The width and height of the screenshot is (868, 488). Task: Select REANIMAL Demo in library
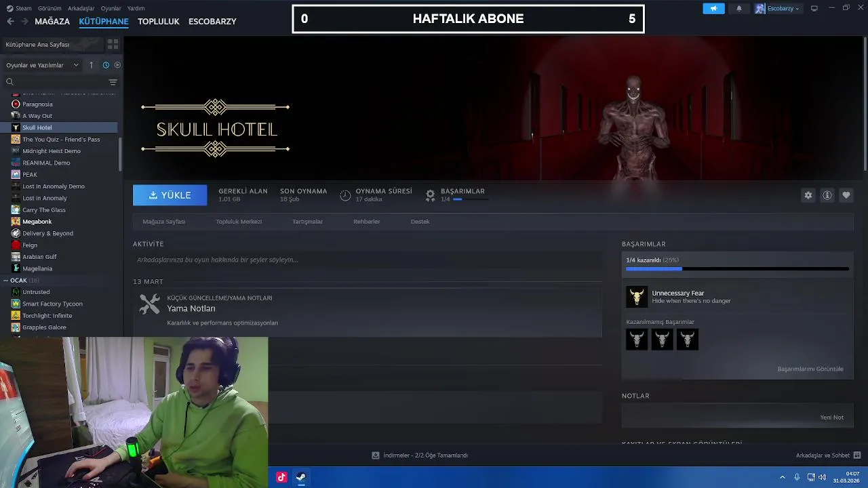tap(46, 163)
